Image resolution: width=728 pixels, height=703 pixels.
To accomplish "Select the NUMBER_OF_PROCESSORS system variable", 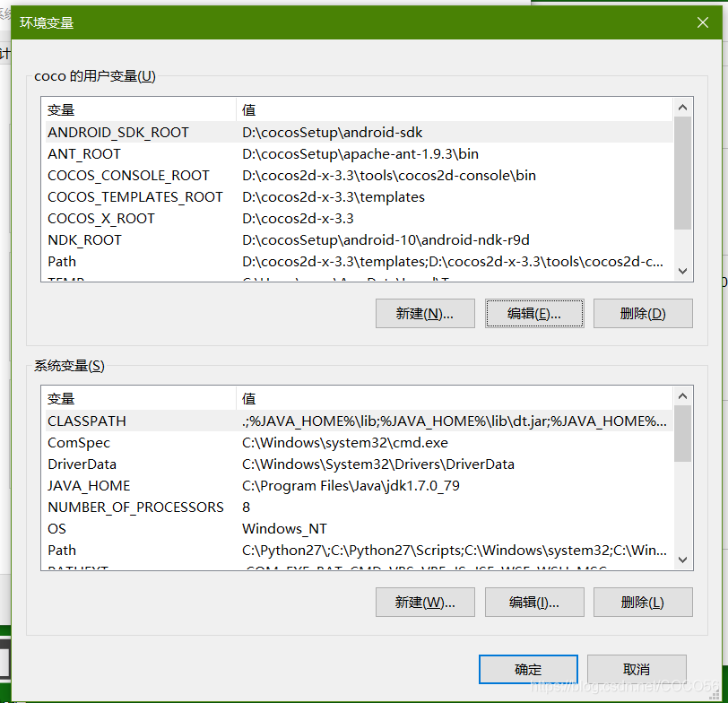I will pos(359,507).
